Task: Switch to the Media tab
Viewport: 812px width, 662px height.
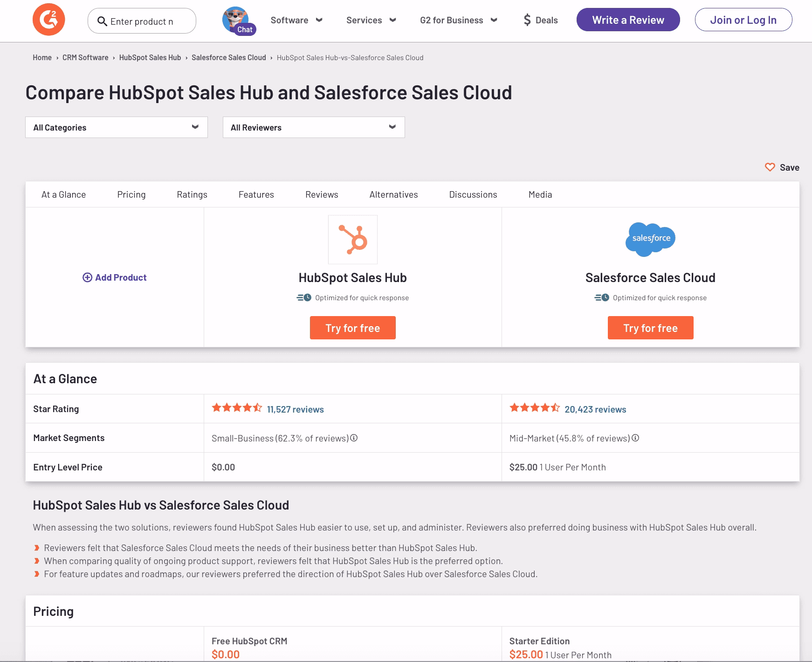Action: click(540, 194)
